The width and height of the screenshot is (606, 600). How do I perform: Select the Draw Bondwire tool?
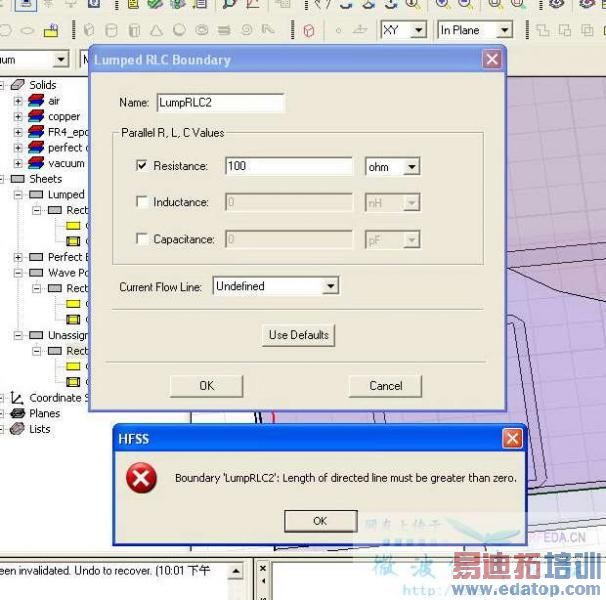click(x=268, y=30)
